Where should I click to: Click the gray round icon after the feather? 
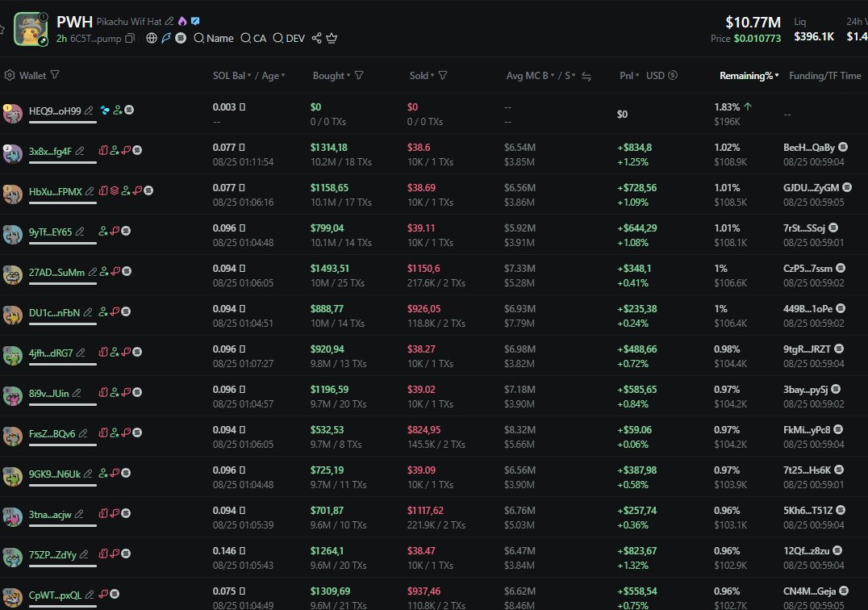(x=181, y=38)
